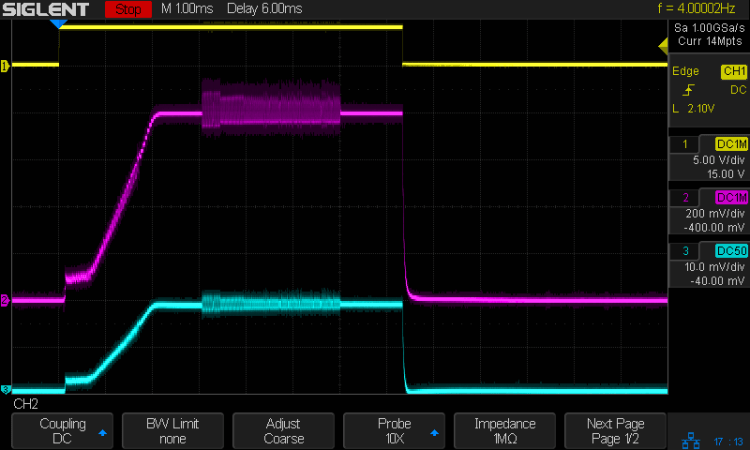Click the 15.00 V offset value
This screenshot has height=450, width=750.
pyautogui.click(x=726, y=174)
